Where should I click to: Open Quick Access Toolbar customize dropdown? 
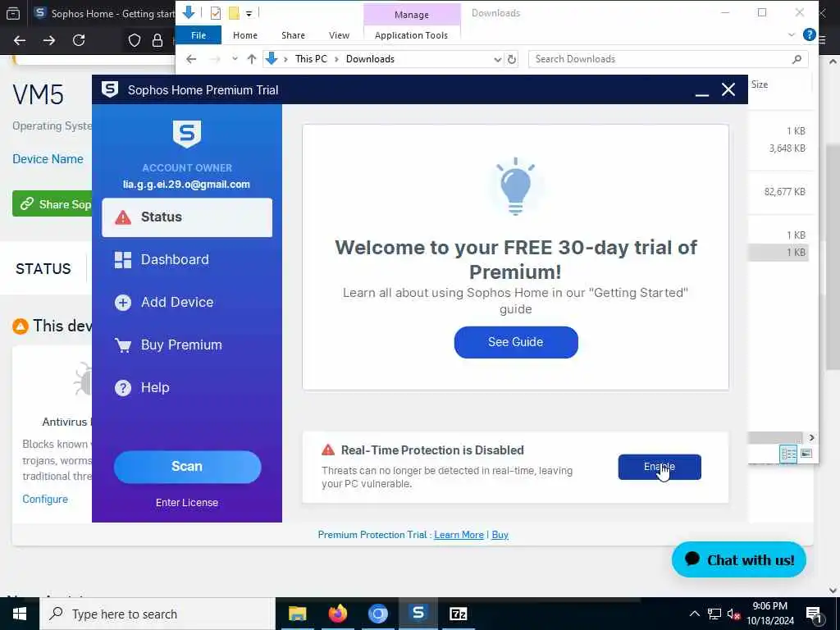point(249,14)
